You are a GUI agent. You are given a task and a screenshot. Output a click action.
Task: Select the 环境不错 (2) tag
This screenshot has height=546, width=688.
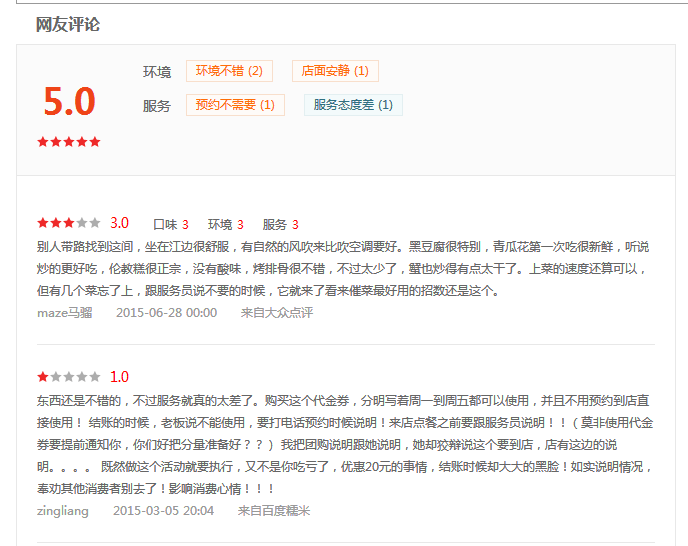[x=229, y=71]
